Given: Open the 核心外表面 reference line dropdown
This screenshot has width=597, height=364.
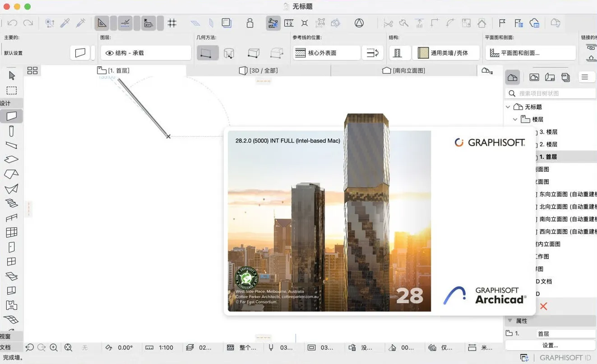Looking at the screenshot, I should click(327, 53).
